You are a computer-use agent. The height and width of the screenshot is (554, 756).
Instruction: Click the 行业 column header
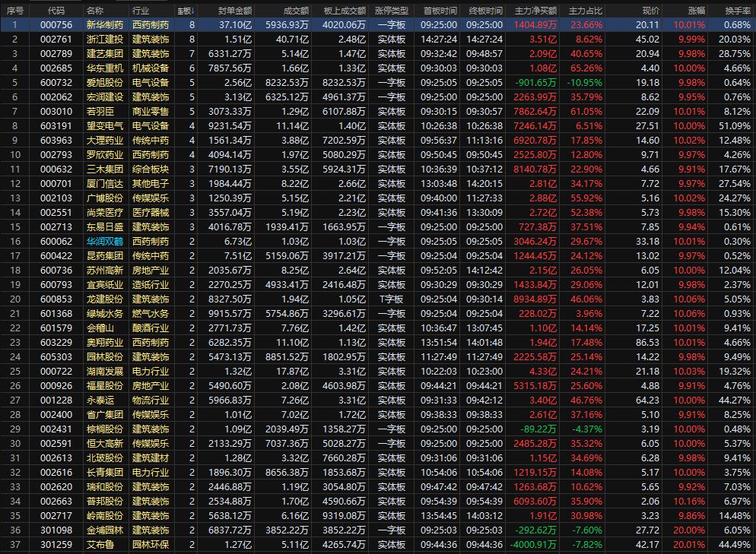(x=141, y=11)
